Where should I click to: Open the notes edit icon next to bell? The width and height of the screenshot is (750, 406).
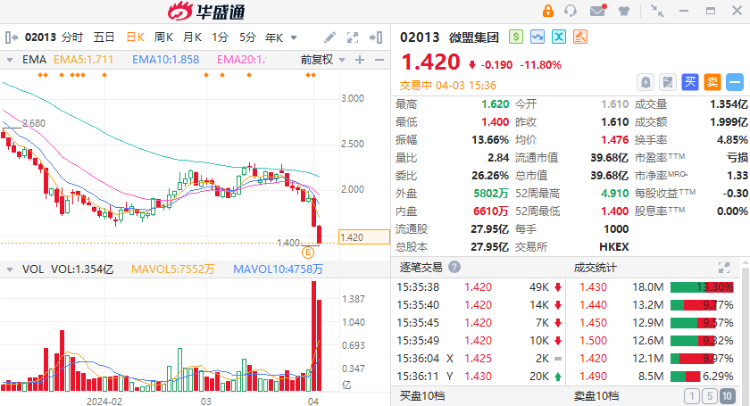(x=667, y=82)
